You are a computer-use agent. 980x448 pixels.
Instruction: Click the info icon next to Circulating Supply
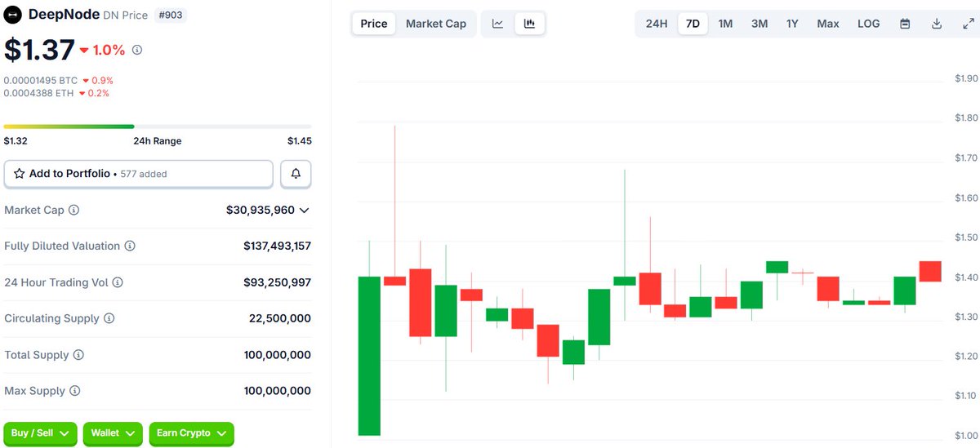tap(109, 319)
